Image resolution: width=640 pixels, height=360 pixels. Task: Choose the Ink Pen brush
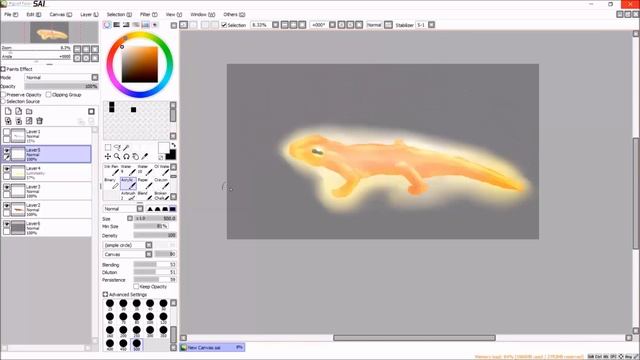pyautogui.click(x=111, y=170)
